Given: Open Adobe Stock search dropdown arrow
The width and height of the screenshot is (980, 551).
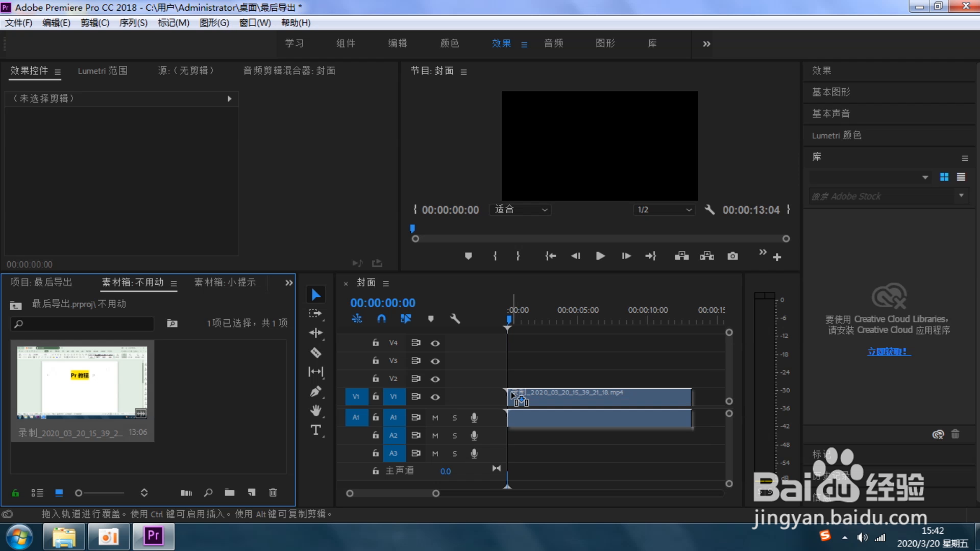Looking at the screenshot, I should 961,195.
